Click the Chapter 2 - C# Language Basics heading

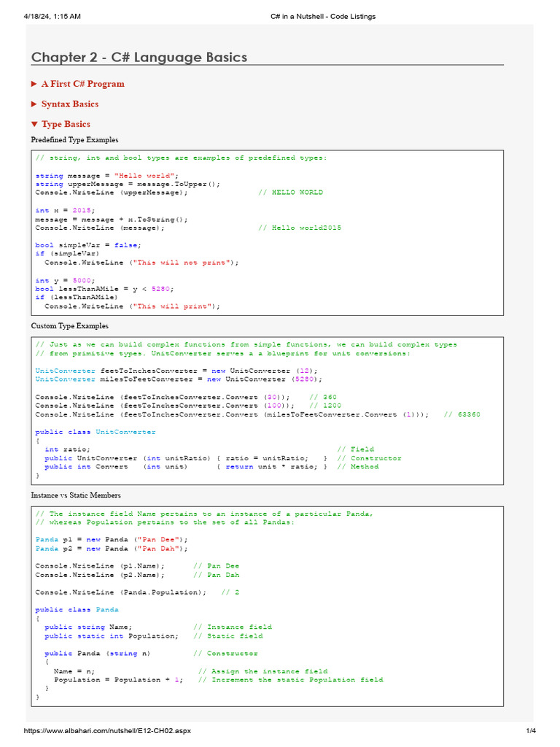[x=139, y=57]
